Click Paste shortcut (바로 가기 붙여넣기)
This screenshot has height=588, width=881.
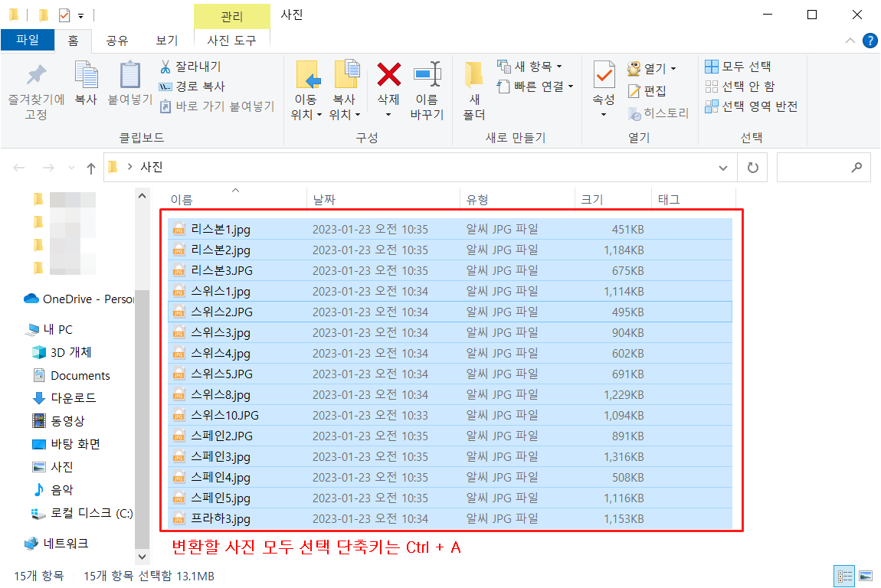[x=218, y=106]
